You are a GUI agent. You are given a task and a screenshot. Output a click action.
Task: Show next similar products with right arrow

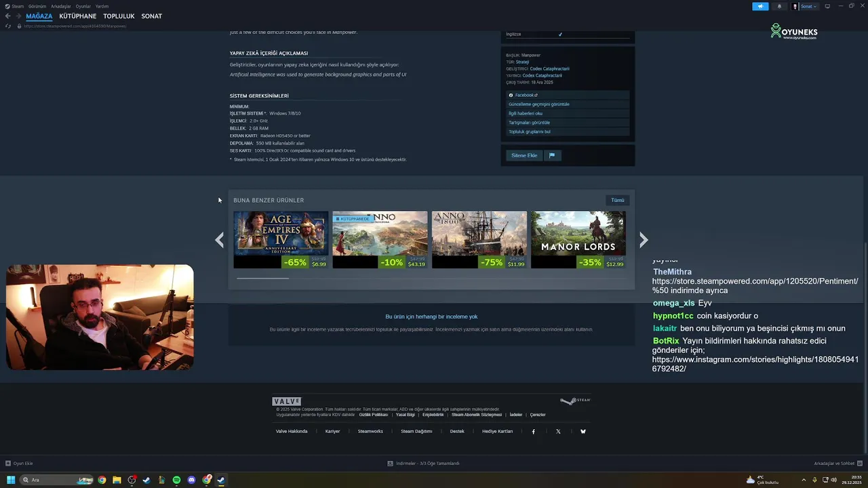pos(644,240)
